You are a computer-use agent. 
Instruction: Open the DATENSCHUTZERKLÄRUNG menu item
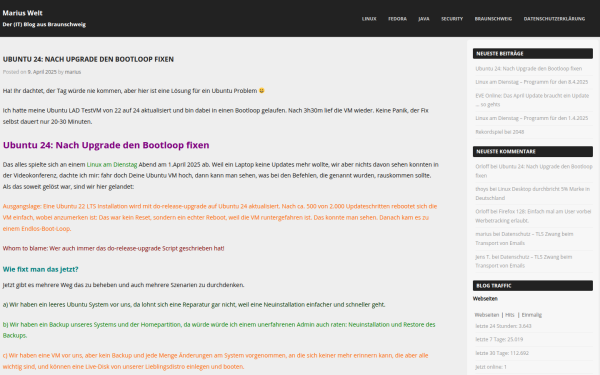pyautogui.click(x=554, y=19)
